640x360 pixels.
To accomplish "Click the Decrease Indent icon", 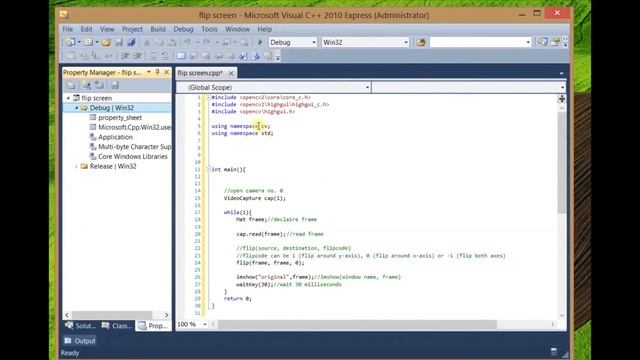I will (125, 56).
